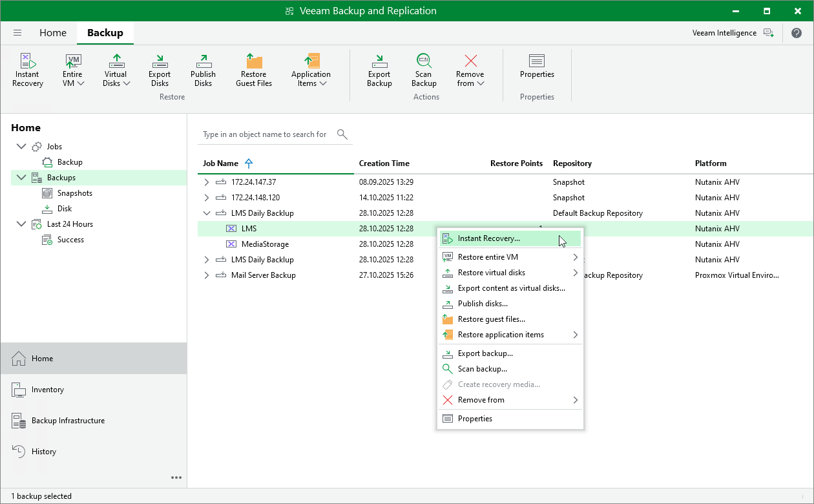
Task: Expand the 172.24.148.120 row
Action: pyautogui.click(x=207, y=198)
